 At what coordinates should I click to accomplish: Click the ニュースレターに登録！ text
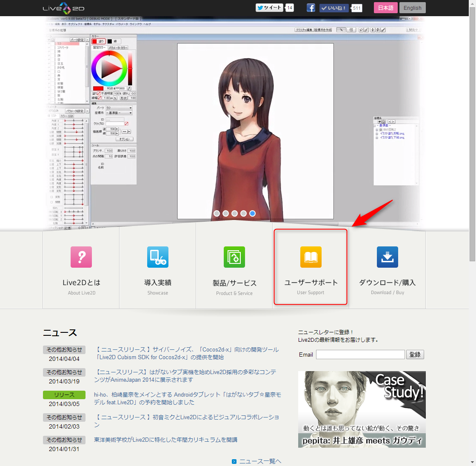[325, 332]
